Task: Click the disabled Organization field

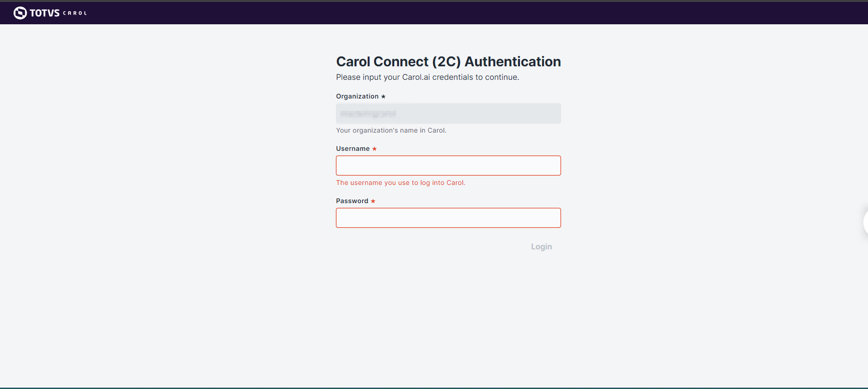Action: tap(448, 113)
